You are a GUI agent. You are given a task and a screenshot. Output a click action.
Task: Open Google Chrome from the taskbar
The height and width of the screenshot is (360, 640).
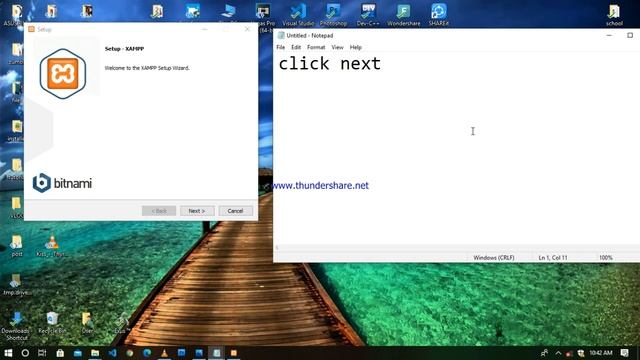[130, 353]
